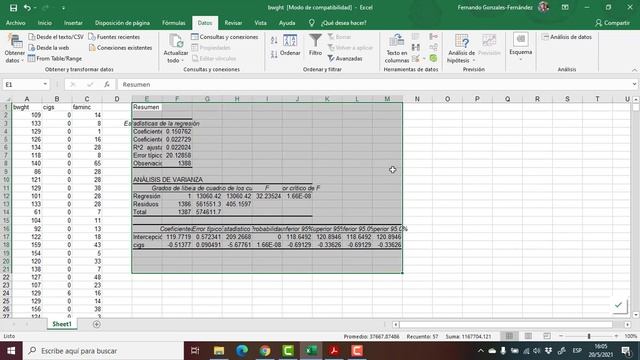This screenshot has width=640, height=360.
Task: Sort descending Z to A icon
Action: 274,54
